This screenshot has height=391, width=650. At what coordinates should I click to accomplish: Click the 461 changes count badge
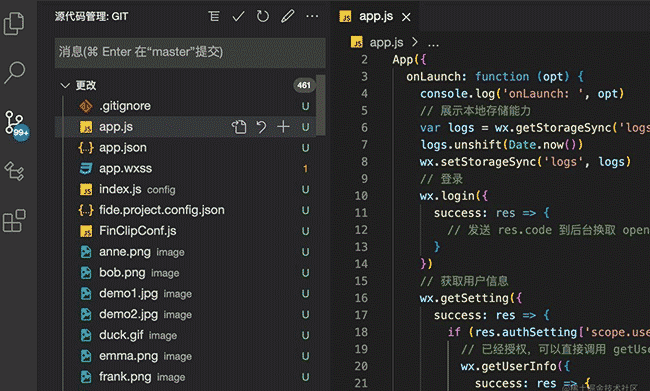pyautogui.click(x=304, y=85)
